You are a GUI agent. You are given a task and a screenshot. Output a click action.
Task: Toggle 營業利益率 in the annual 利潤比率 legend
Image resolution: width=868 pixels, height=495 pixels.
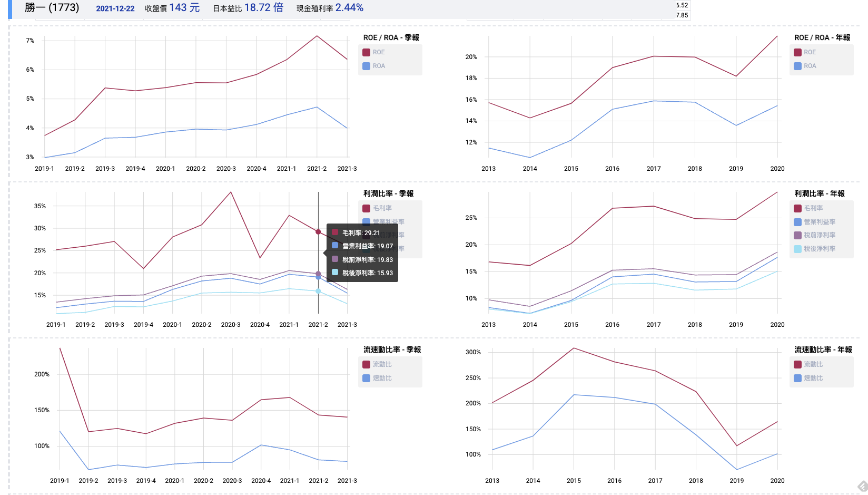[814, 222]
